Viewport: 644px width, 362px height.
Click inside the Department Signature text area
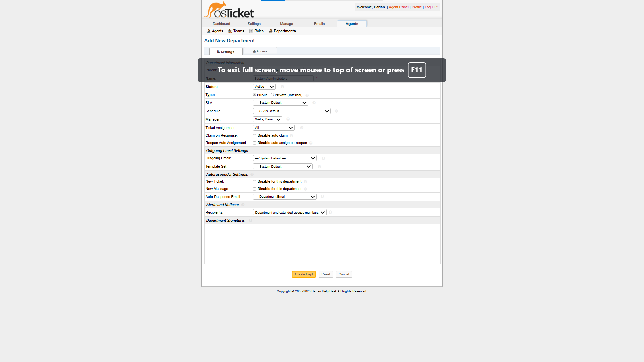tap(322, 244)
